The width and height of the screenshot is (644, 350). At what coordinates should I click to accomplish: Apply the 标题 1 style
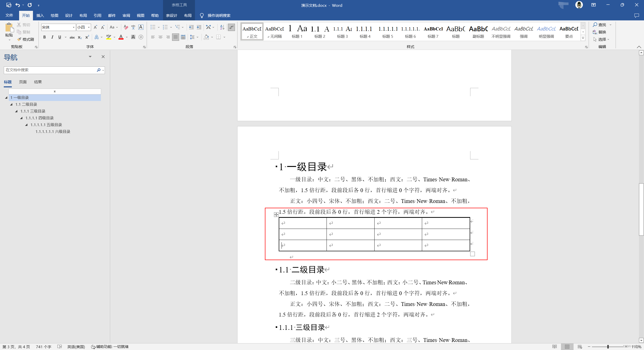click(x=297, y=31)
